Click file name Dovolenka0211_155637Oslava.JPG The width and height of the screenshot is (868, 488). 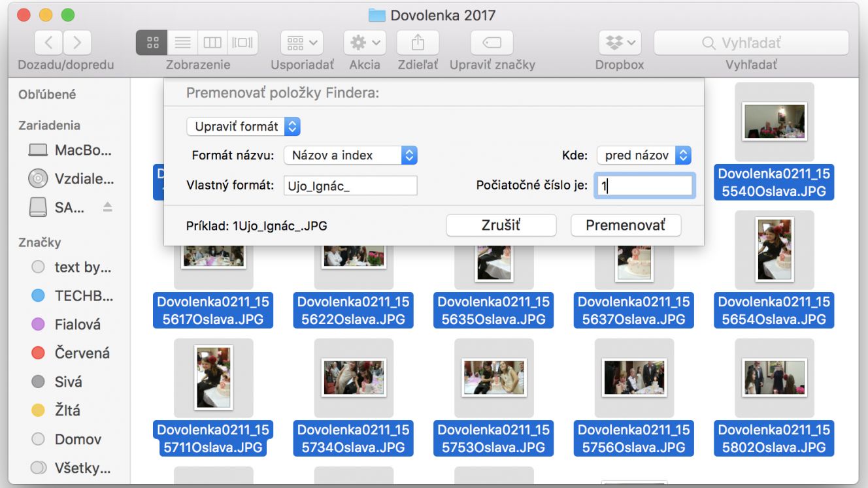634,310
